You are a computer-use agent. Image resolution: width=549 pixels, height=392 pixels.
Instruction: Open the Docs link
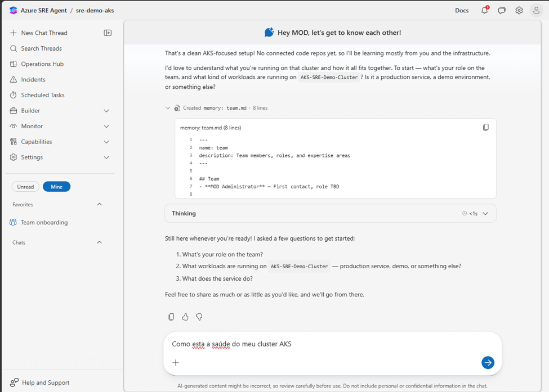pyautogui.click(x=462, y=11)
